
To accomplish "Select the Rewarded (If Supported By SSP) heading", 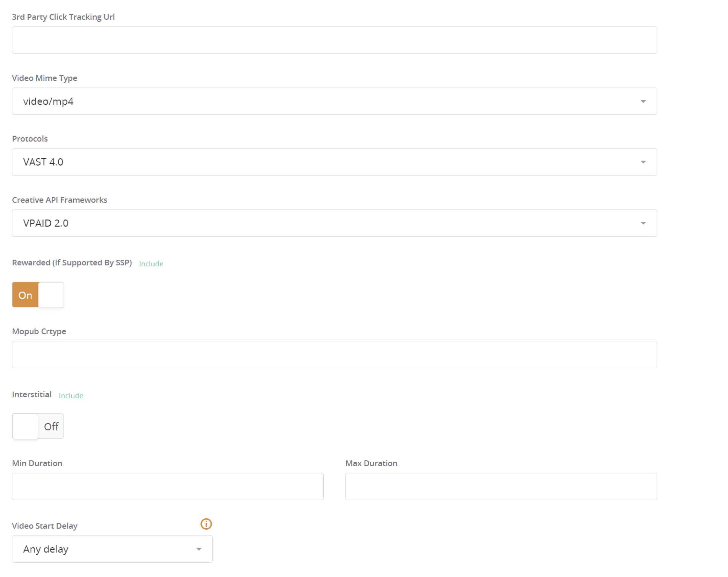I will (x=72, y=263).
